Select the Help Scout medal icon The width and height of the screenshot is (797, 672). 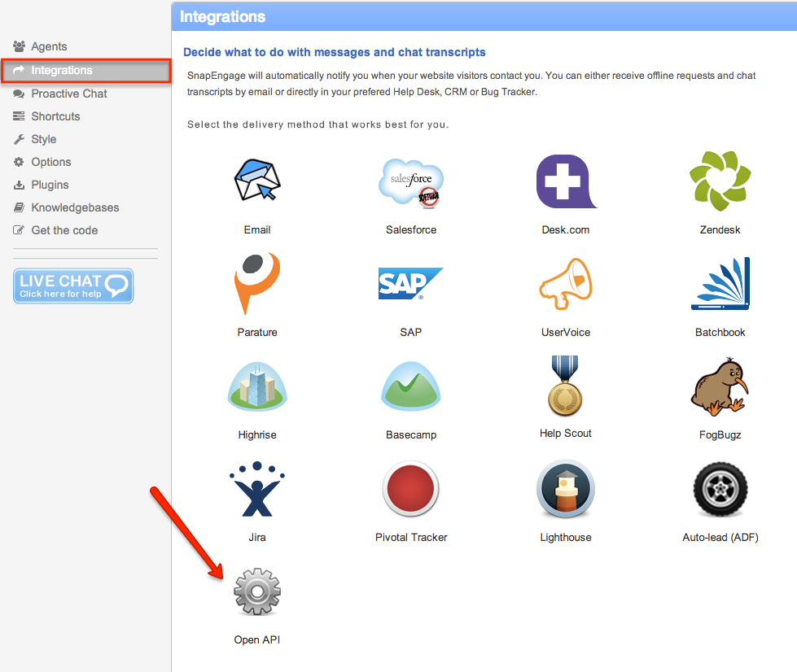565,386
